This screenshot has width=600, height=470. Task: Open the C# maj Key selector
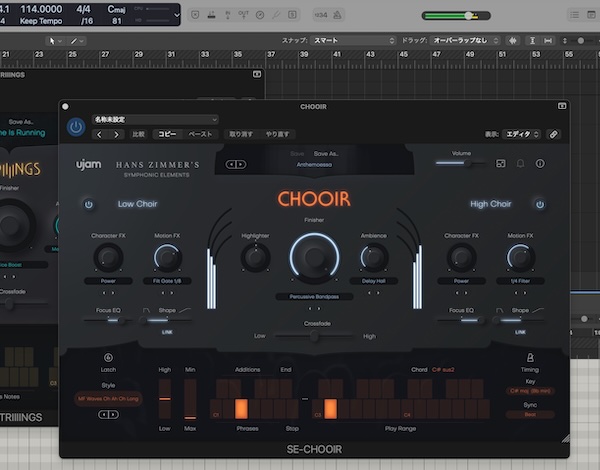coord(530,391)
